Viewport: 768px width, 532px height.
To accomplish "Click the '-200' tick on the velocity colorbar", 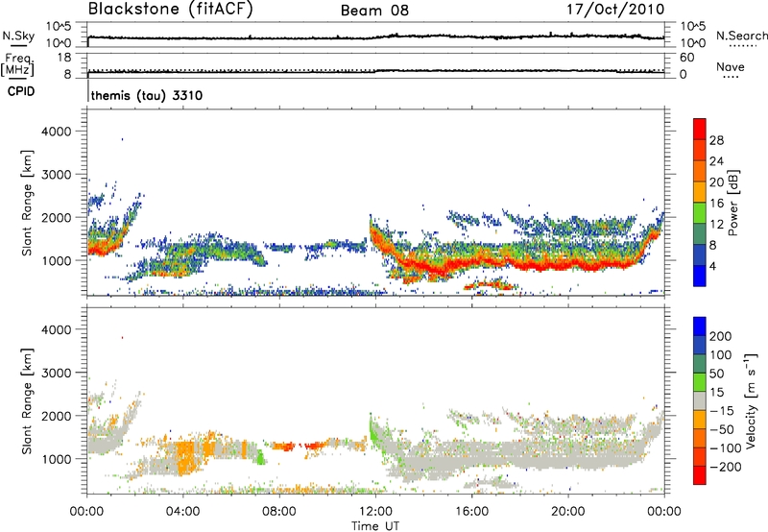I will coord(726,467).
